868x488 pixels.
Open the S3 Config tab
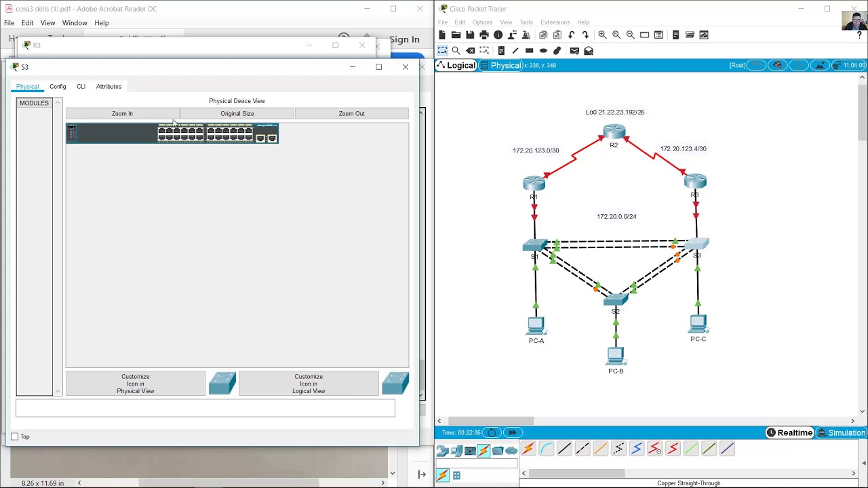pos(58,87)
